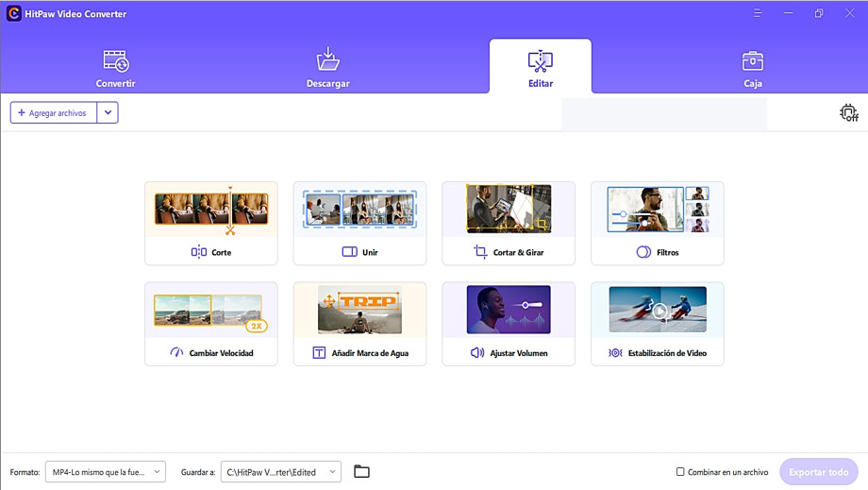Screen dimensions: 868x490
Task: Click the Caja toolbox icon
Action: pyautogui.click(x=752, y=61)
